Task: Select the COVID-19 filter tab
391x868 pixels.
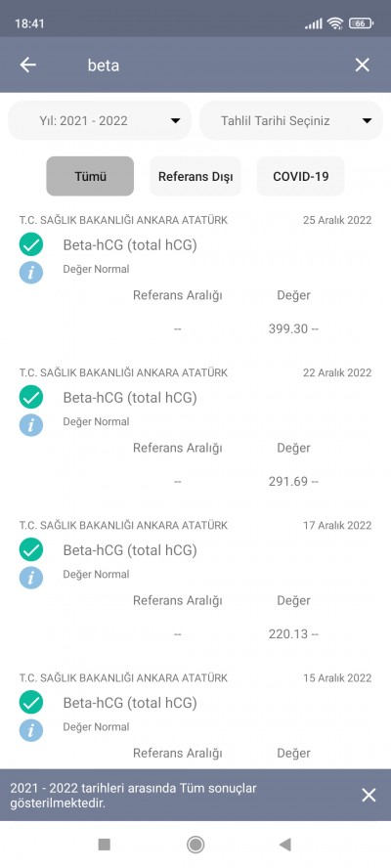Action: coord(301,176)
